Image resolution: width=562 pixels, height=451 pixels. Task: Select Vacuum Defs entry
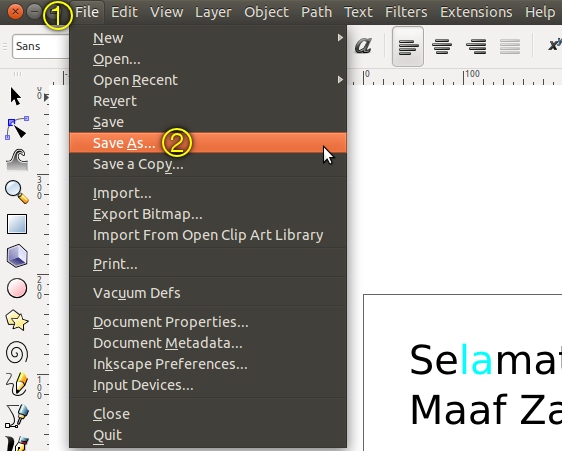click(208, 293)
